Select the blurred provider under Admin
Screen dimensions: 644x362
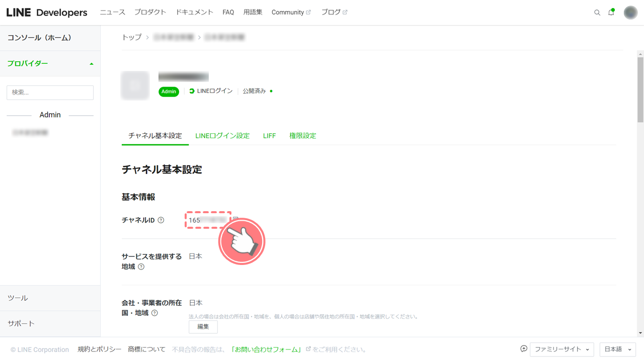pos(30,133)
